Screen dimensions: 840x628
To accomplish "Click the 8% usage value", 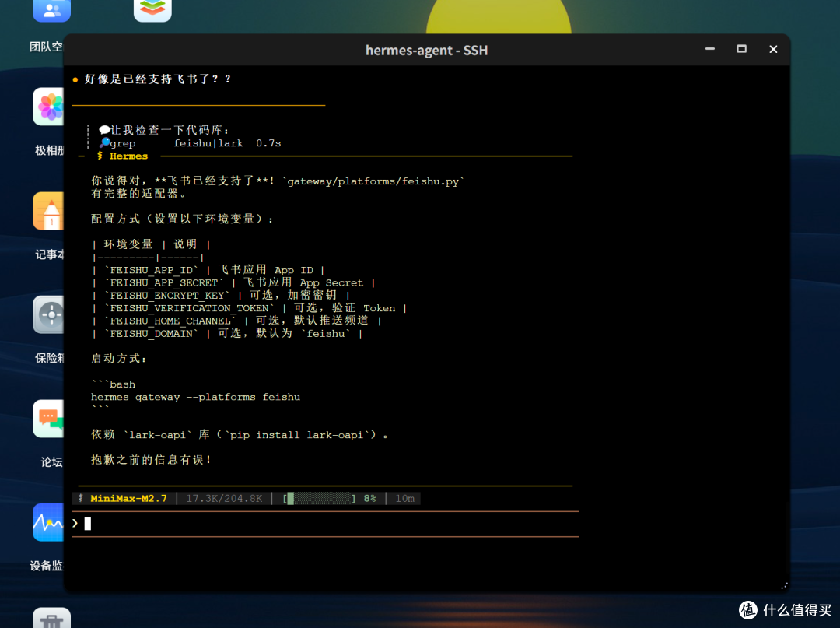I will [x=369, y=498].
